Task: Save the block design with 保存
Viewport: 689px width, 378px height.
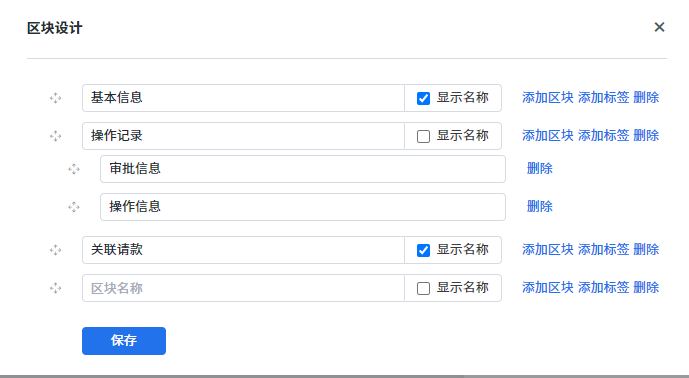Action: coord(124,341)
